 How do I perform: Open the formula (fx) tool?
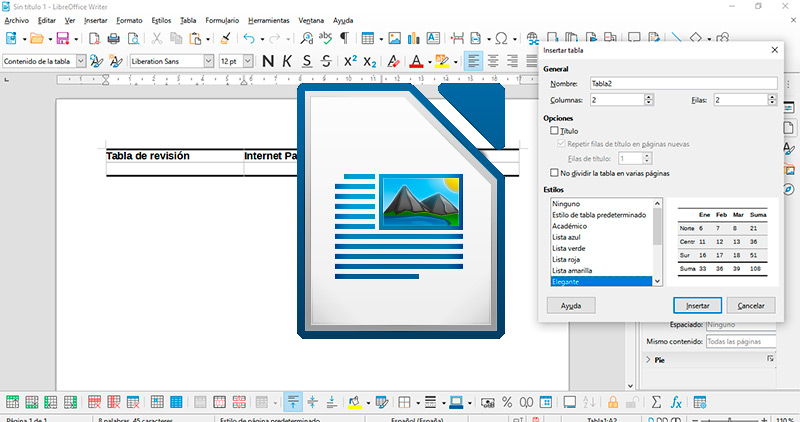tap(676, 402)
